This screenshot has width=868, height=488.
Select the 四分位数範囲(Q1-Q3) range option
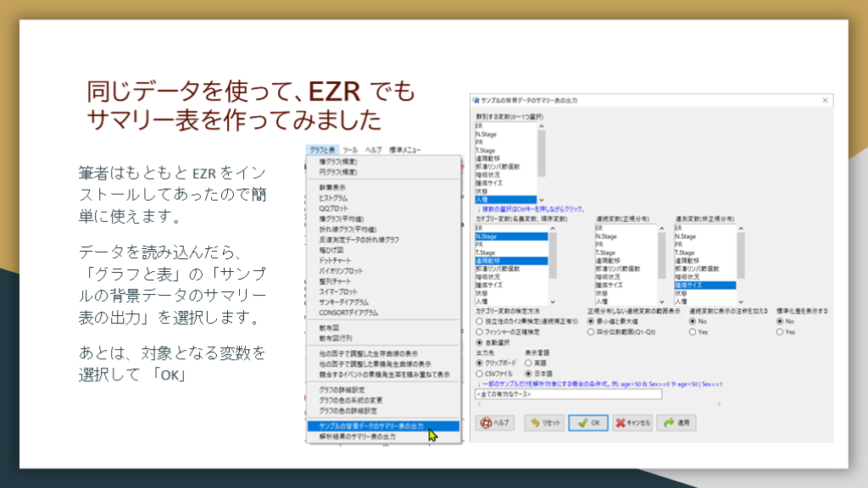click(x=592, y=333)
